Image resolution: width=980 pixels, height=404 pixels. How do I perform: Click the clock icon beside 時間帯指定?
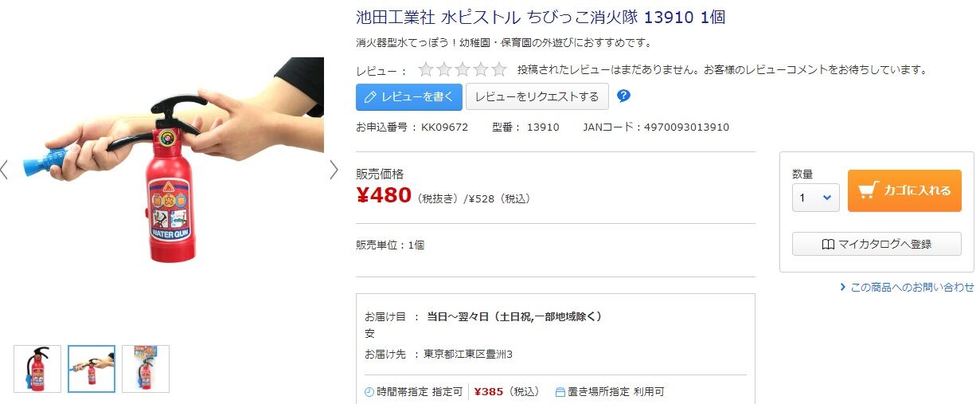[x=369, y=392]
